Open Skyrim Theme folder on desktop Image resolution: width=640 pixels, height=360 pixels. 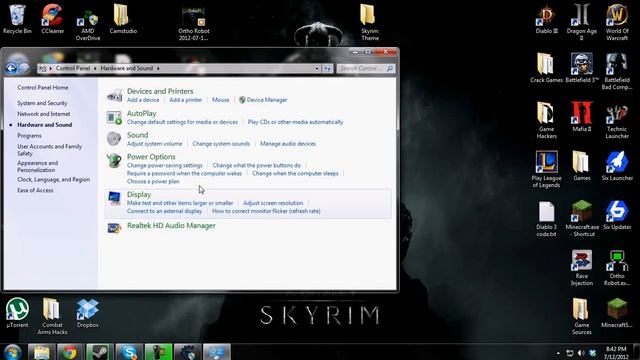click(370, 22)
